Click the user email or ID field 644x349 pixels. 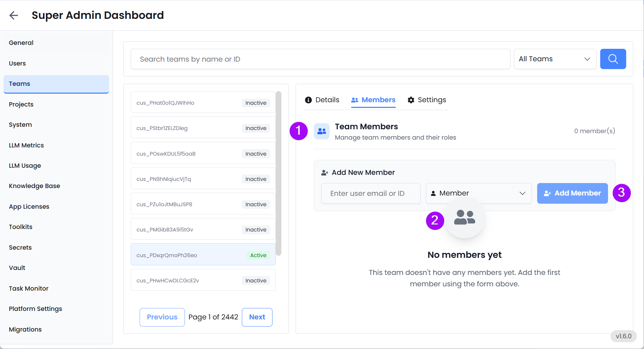371,193
